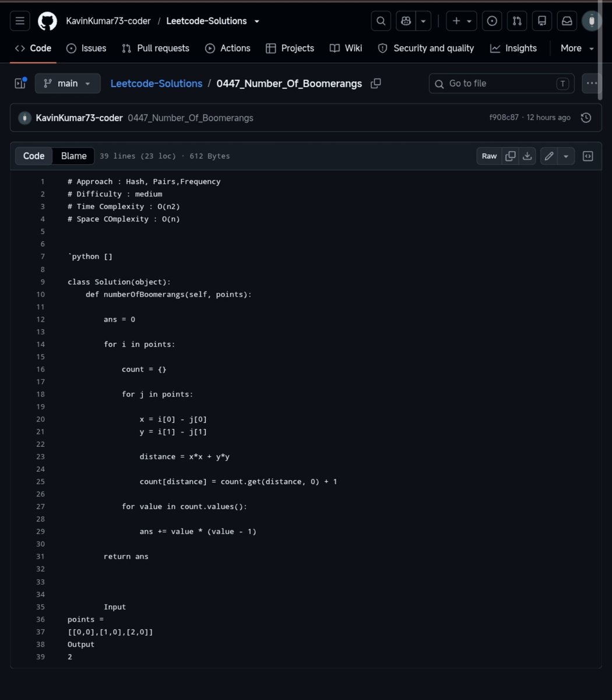The image size is (612, 700).
Task: Copy the file path icon
Action: point(376,83)
